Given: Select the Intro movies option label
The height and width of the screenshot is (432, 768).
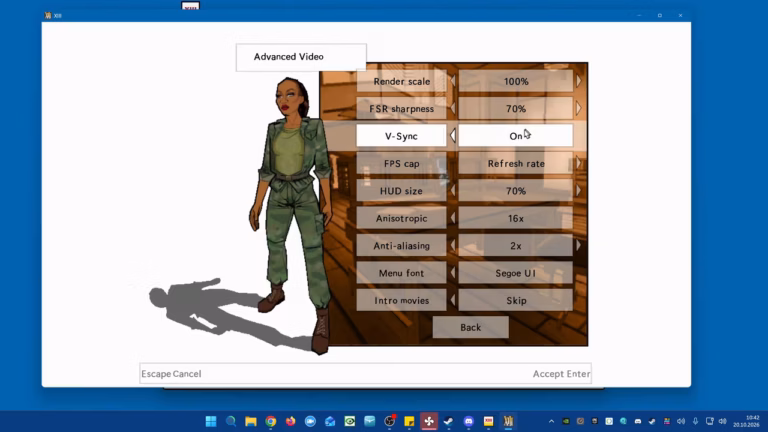Looking at the screenshot, I should click(x=402, y=300).
